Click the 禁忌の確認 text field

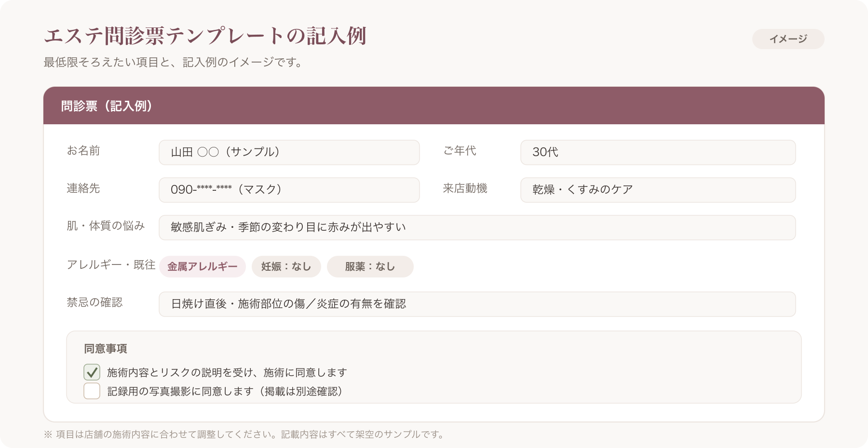(x=477, y=304)
